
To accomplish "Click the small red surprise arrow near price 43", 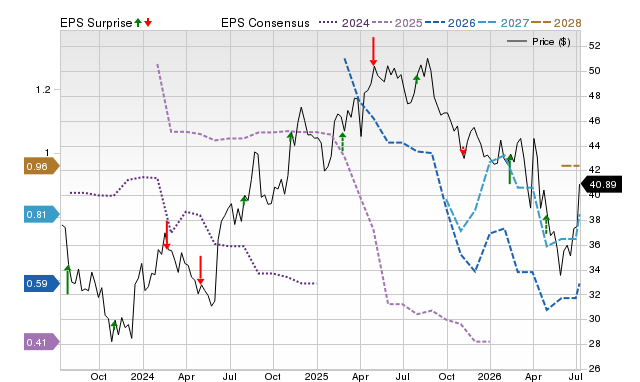I will [463, 151].
